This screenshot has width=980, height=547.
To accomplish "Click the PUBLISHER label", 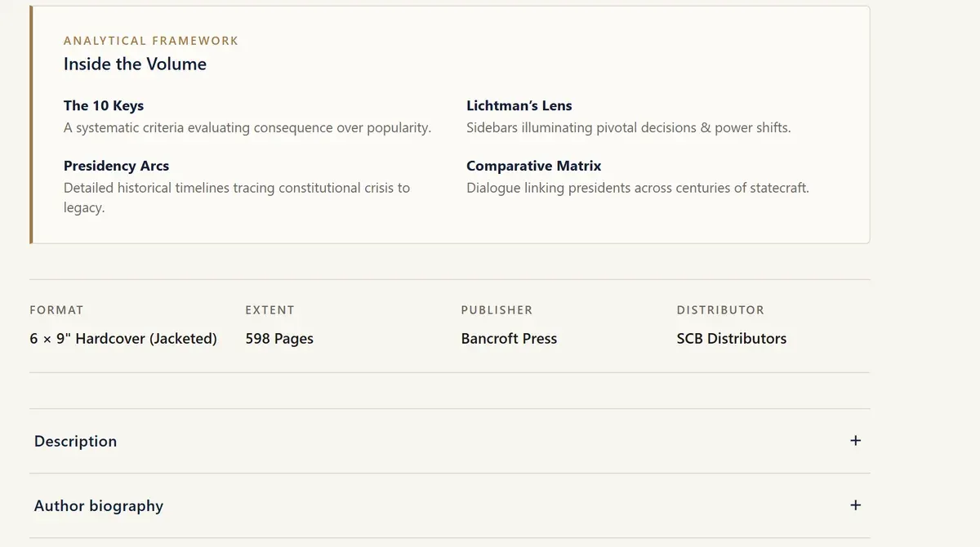I will [x=497, y=310].
